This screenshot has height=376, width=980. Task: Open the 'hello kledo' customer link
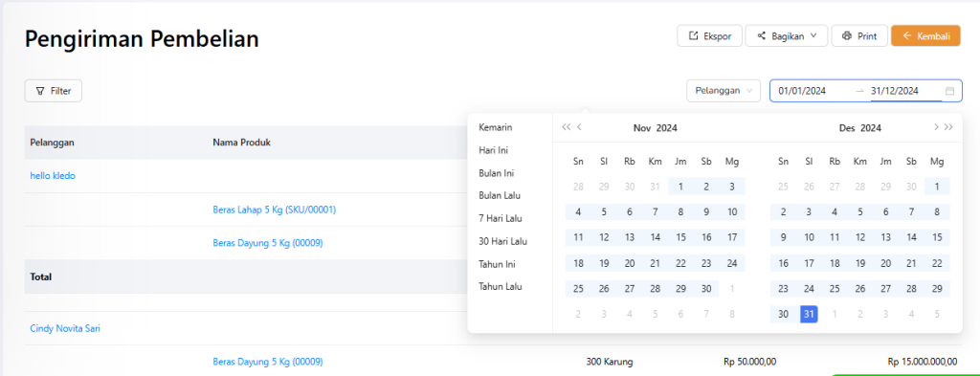(53, 175)
